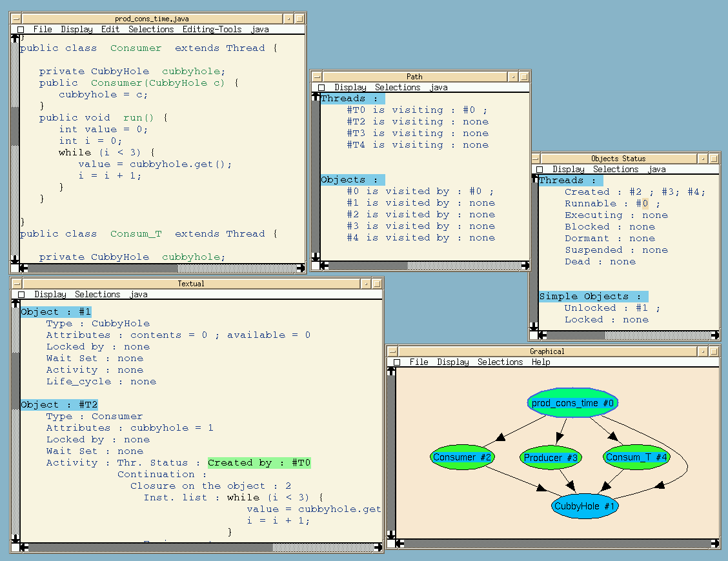The image size is (728, 561).
Task: Click the scroll-right arrow in the Graphical window
Action: [x=715, y=544]
